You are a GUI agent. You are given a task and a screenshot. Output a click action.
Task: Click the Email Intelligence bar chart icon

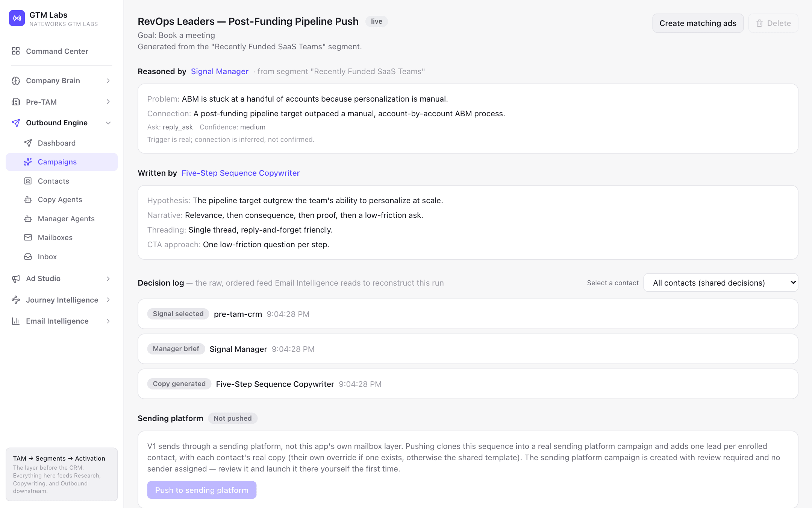click(16, 321)
